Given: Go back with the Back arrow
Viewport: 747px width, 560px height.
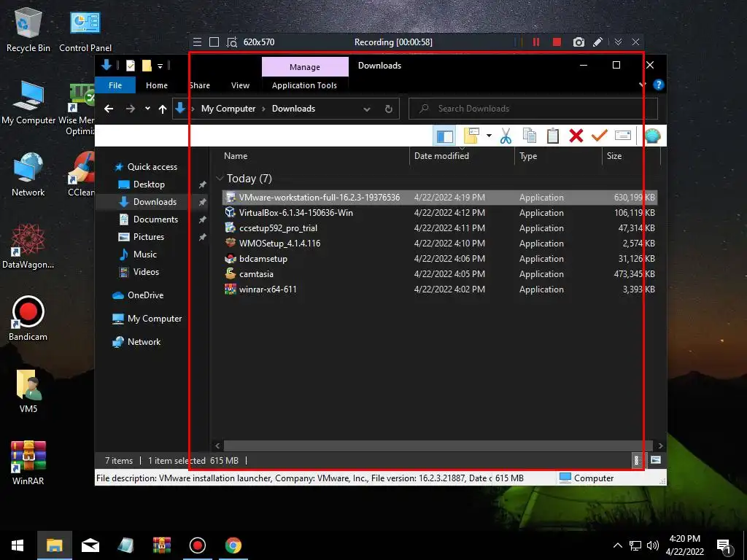Looking at the screenshot, I should click(x=109, y=109).
